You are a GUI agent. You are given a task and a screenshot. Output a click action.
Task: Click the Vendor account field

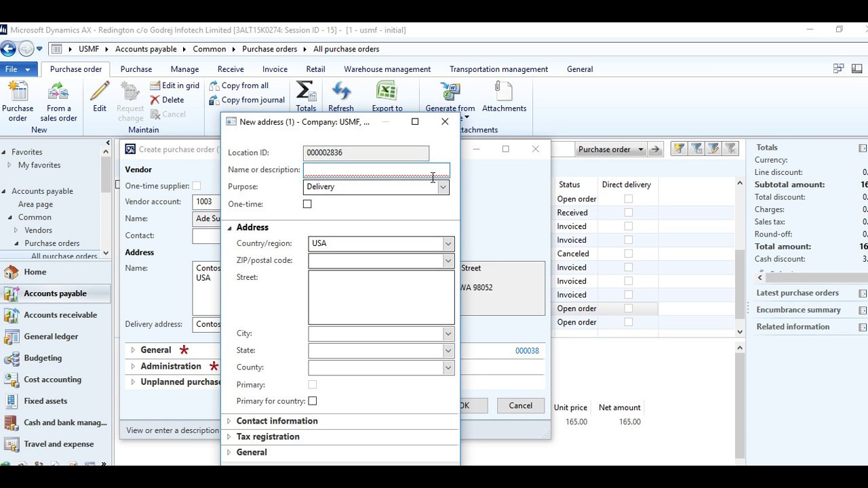(207, 201)
